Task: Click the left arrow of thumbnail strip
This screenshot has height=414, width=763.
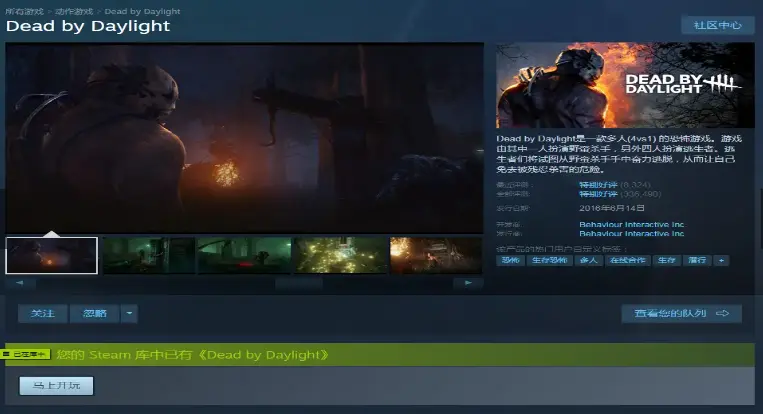Action: (x=20, y=283)
